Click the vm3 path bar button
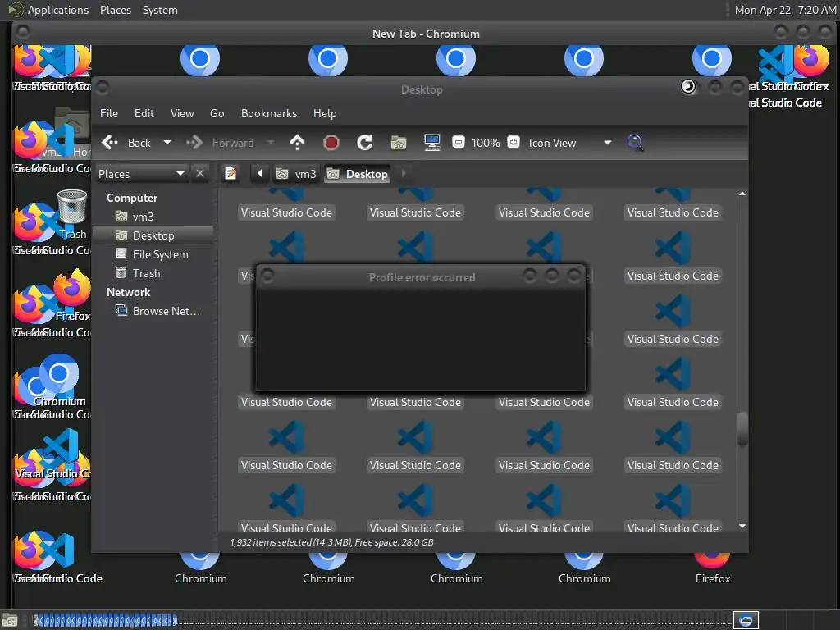Image resolution: width=840 pixels, height=630 pixels. (x=296, y=174)
